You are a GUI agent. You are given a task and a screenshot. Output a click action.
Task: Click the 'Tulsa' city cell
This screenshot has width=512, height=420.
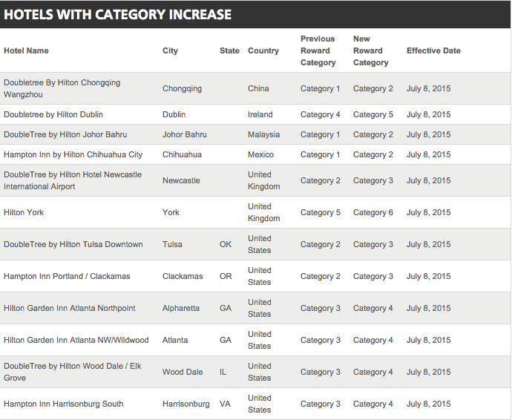(x=172, y=244)
